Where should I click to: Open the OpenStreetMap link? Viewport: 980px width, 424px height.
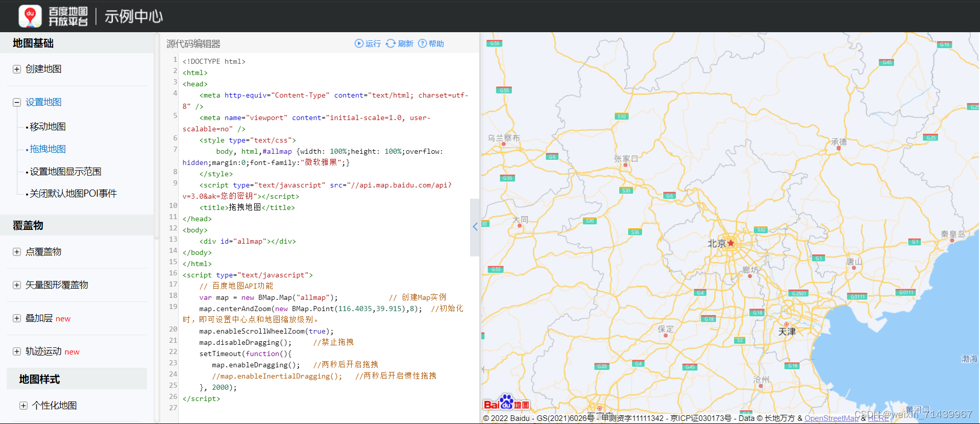coord(832,418)
